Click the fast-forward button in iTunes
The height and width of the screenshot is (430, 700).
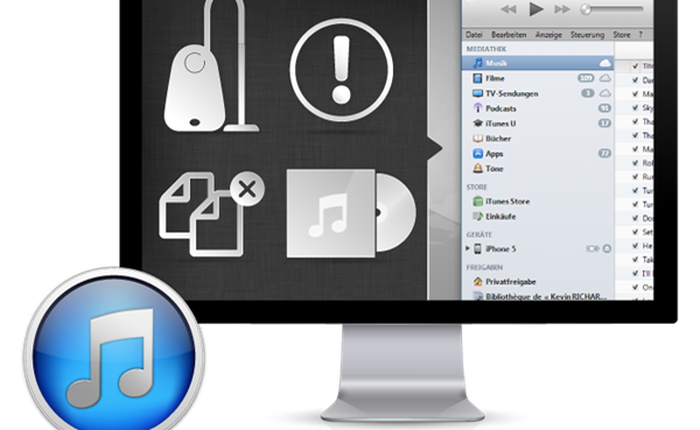[562, 9]
